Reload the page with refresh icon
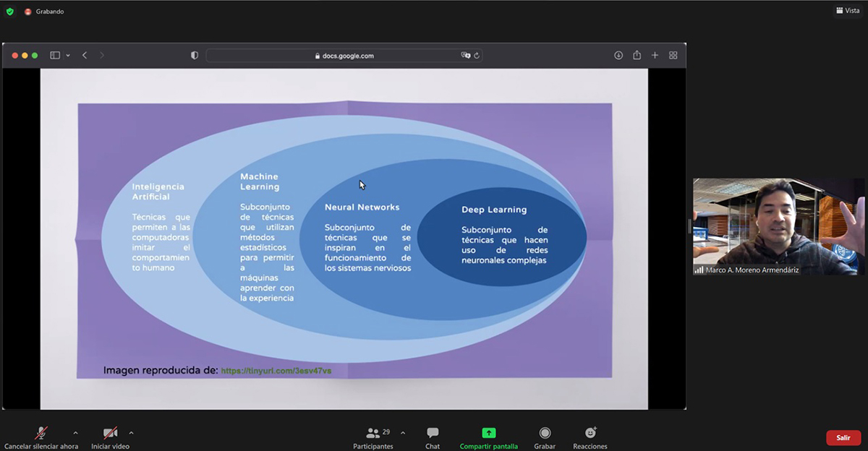Image resolution: width=868 pixels, height=451 pixels. pos(477,55)
